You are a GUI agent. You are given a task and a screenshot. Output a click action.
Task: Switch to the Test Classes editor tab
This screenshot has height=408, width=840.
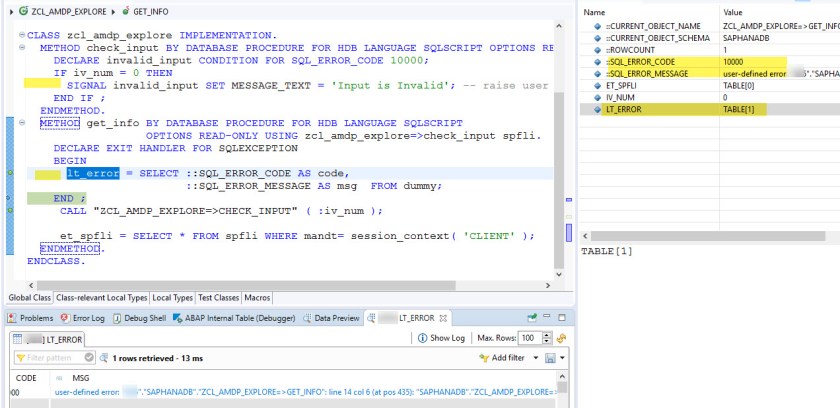(219, 298)
